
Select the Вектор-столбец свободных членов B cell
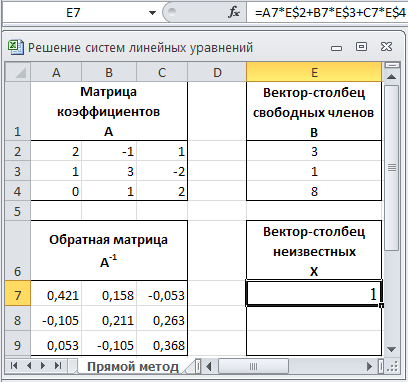[314, 111]
